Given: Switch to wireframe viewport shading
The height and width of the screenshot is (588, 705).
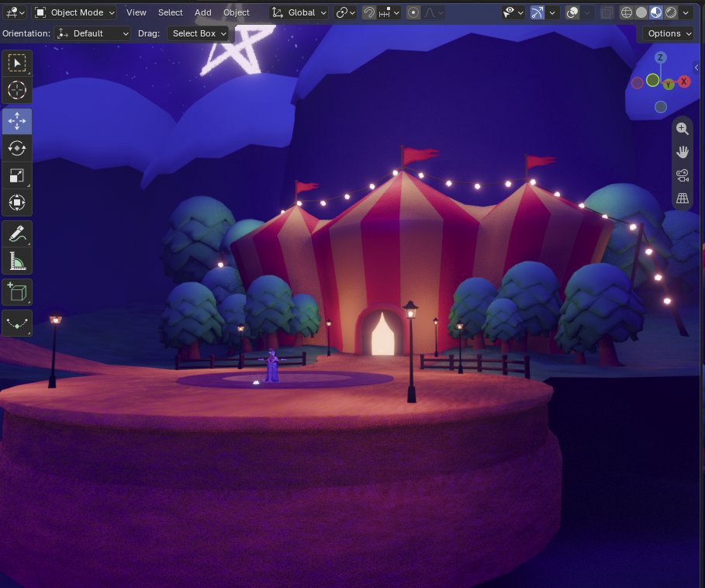Looking at the screenshot, I should 627,12.
